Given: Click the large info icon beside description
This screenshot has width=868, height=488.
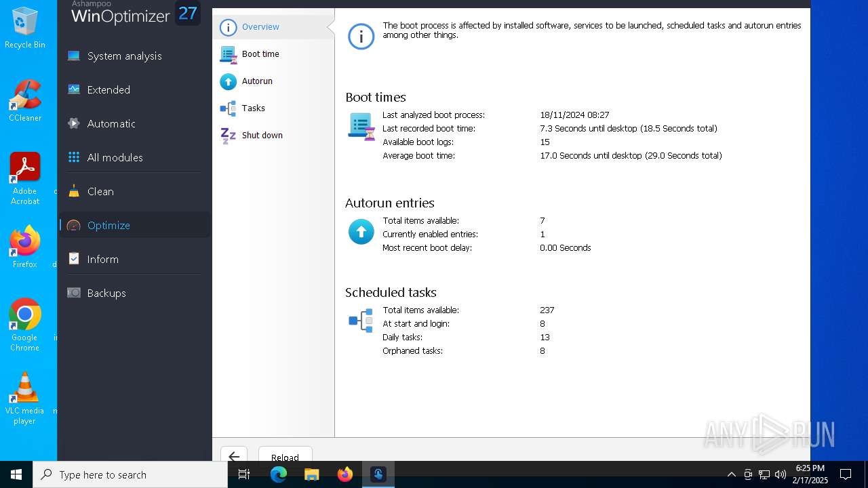Looking at the screenshot, I should coord(361,36).
